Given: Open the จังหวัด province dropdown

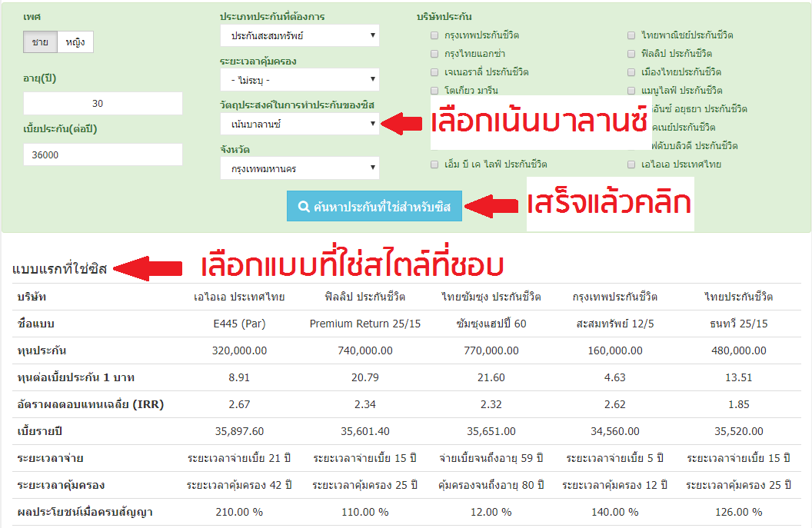Looking at the screenshot, I should [x=299, y=168].
